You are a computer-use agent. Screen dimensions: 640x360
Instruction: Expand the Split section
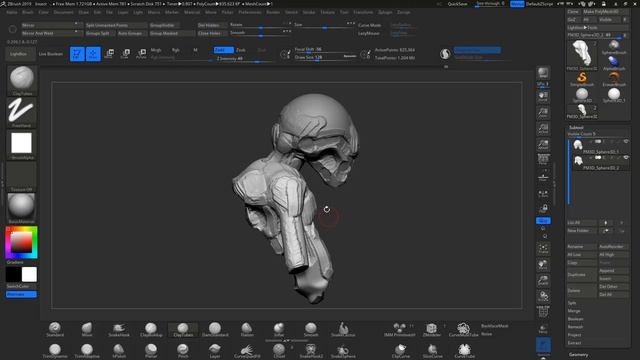pyautogui.click(x=572, y=303)
